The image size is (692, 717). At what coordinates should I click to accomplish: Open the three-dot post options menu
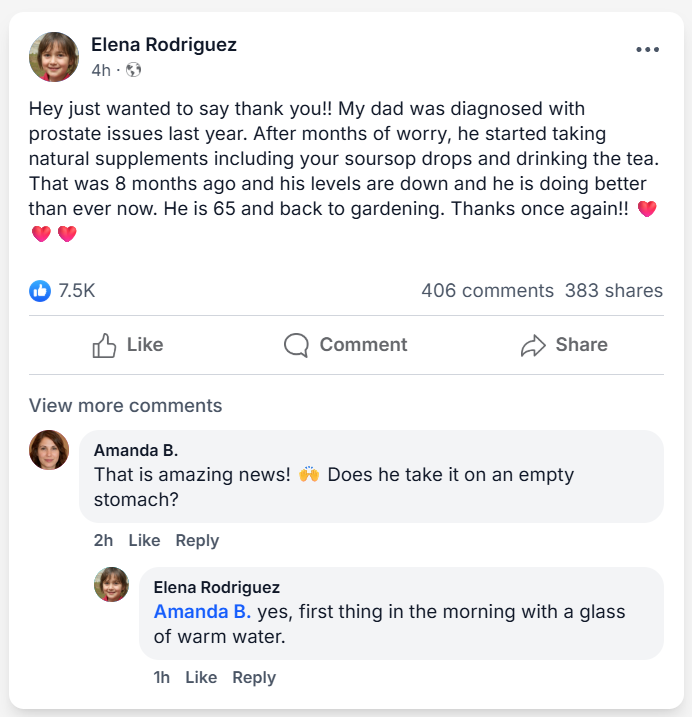pos(648,50)
